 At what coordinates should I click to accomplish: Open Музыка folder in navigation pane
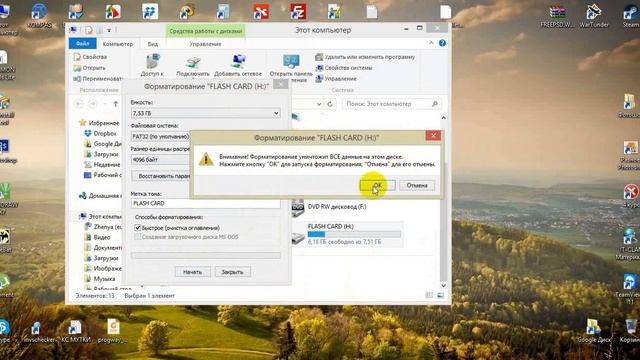[x=100, y=279]
